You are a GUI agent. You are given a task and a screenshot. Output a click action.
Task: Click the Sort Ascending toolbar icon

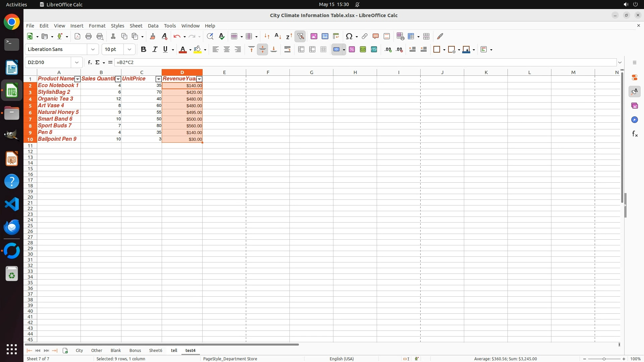(x=278, y=36)
